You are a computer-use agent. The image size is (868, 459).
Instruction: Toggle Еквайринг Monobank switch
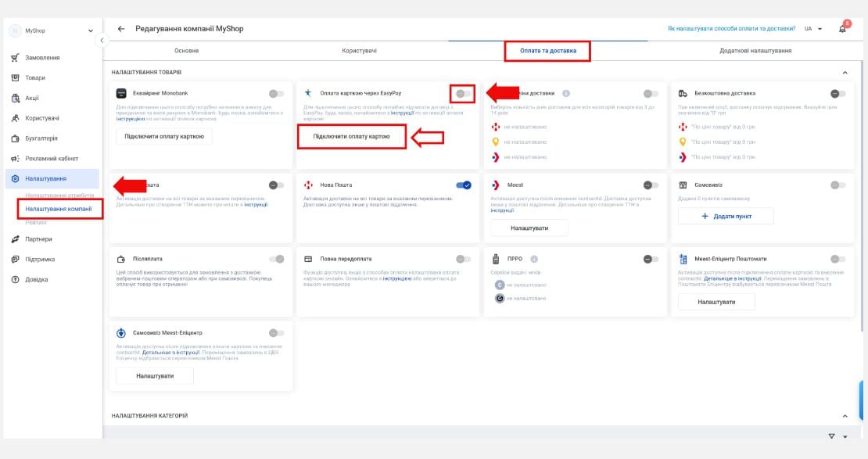click(x=276, y=94)
